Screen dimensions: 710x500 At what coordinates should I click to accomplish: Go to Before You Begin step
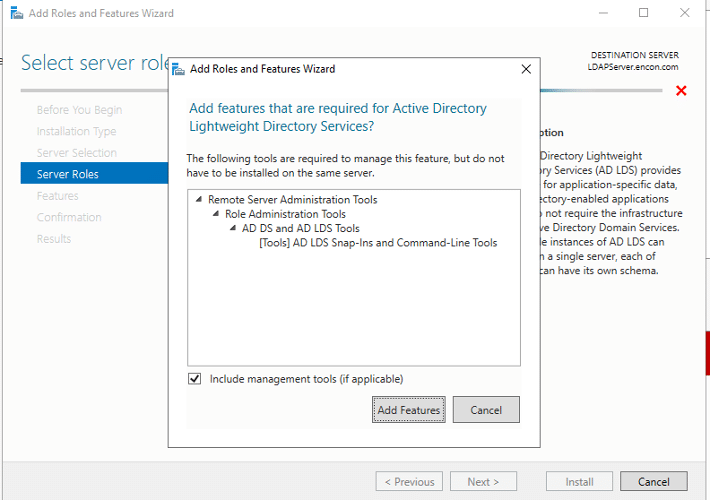(x=79, y=110)
